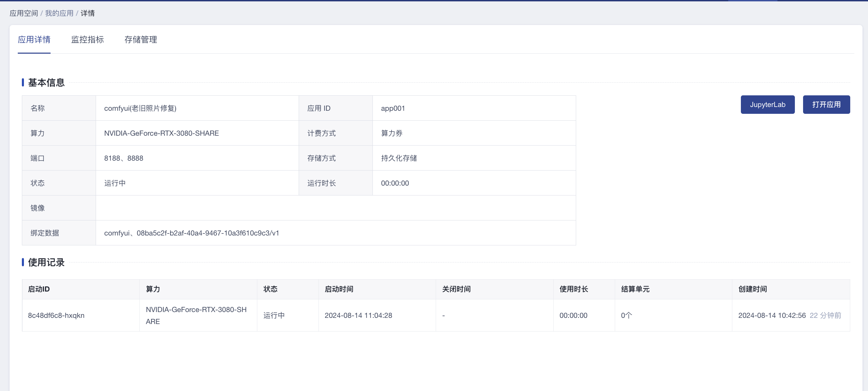Click the app001 application ID value
The width and height of the screenshot is (868, 391).
[x=393, y=108]
